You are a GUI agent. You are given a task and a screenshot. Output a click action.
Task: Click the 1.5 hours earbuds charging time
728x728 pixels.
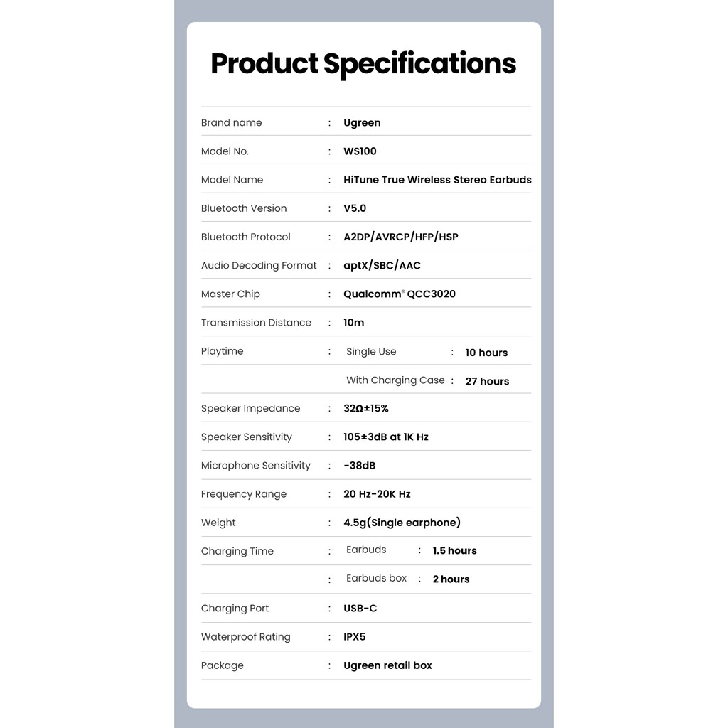point(454,550)
